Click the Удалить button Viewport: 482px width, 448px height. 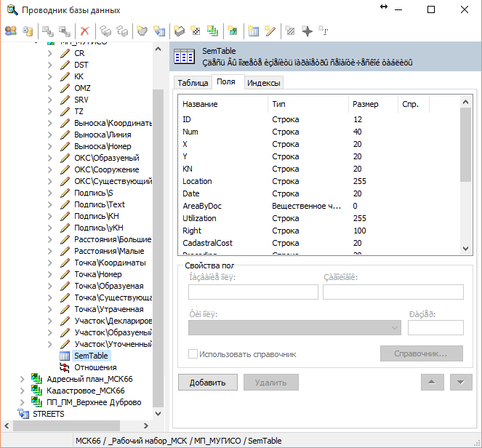[x=271, y=383]
